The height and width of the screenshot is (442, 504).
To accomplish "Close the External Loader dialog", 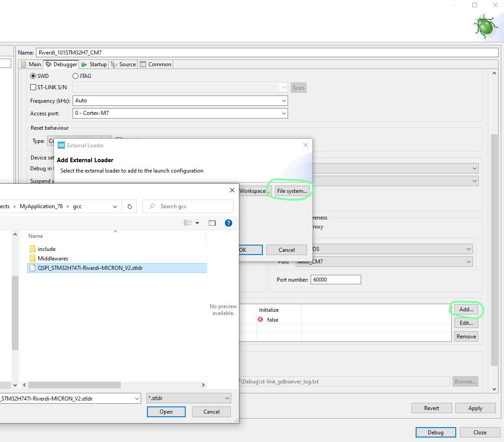I will 305,145.
